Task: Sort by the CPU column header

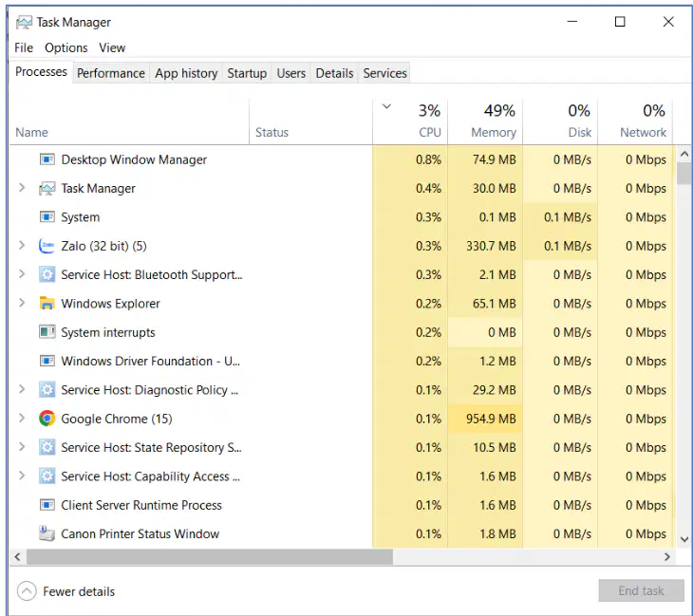Action: point(410,121)
